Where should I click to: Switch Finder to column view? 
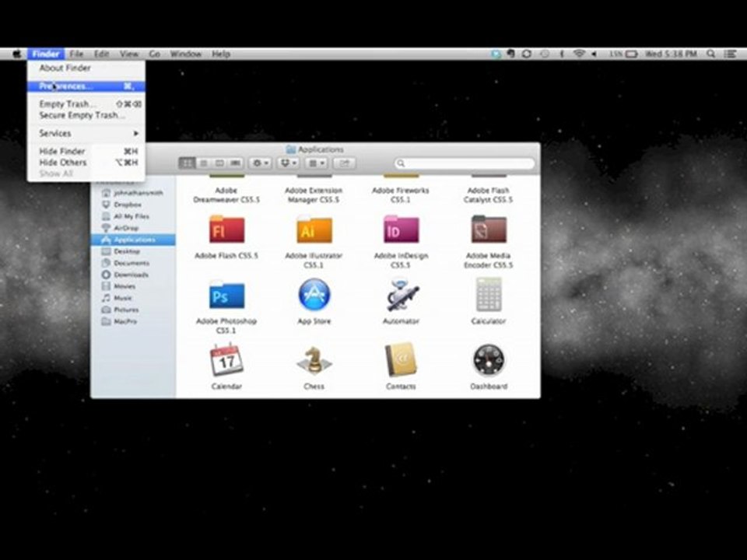click(219, 163)
